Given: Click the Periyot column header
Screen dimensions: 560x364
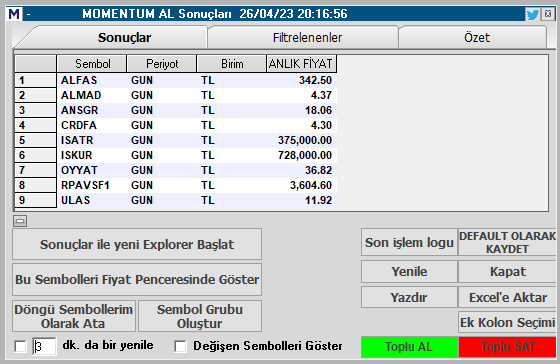Looking at the screenshot, I should pyautogui.click(x=162, y=64).
